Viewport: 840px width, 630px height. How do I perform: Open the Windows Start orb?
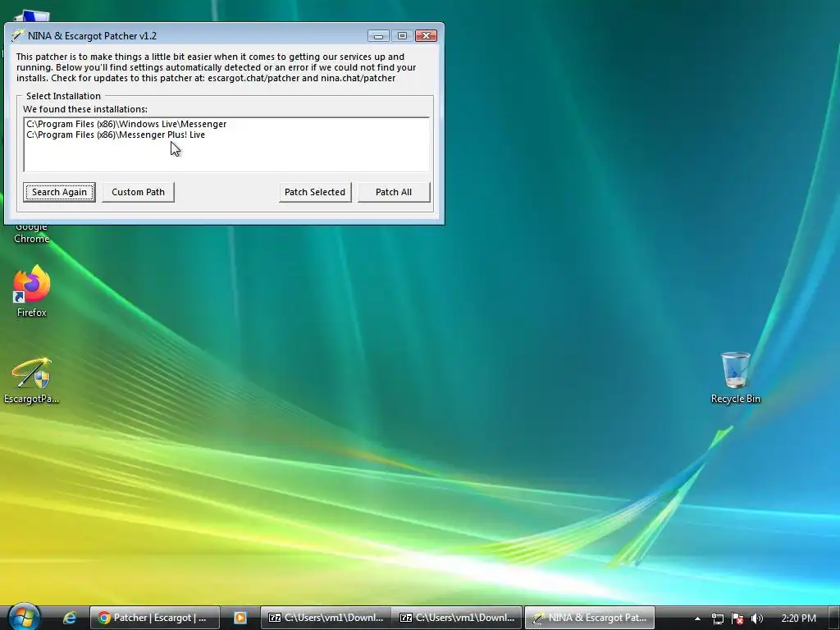pyautogui.click(x=25, y=617)
